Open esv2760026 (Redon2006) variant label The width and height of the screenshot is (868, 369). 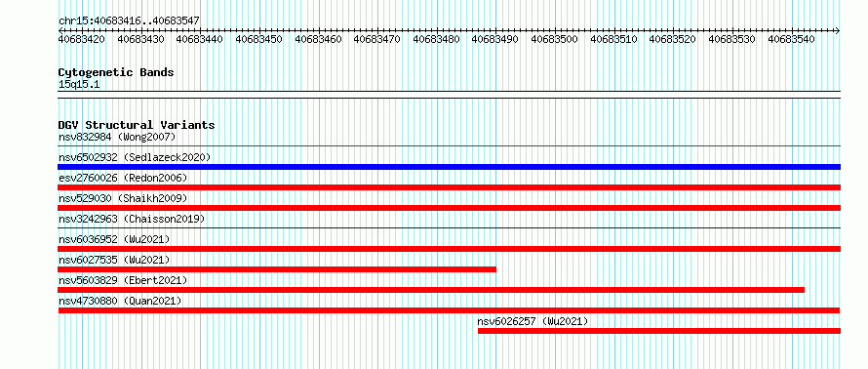click(x=123, y=178)
